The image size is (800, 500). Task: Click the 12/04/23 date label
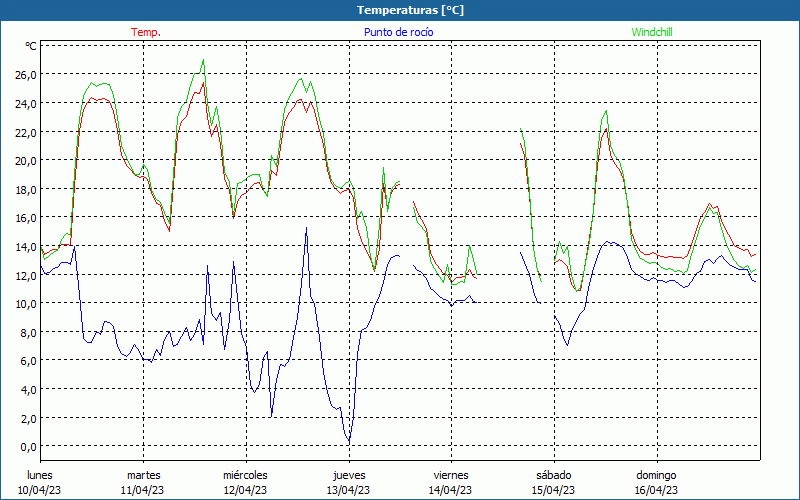click(x=245, y=490)
